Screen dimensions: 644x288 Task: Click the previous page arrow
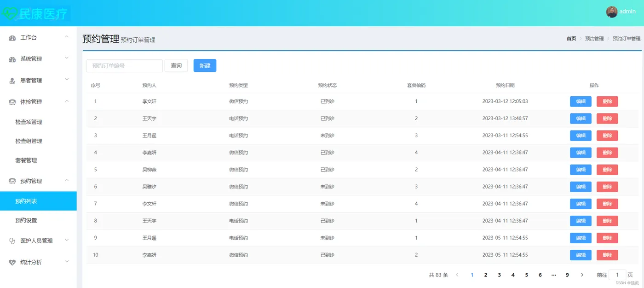click(x=457, y=275)
